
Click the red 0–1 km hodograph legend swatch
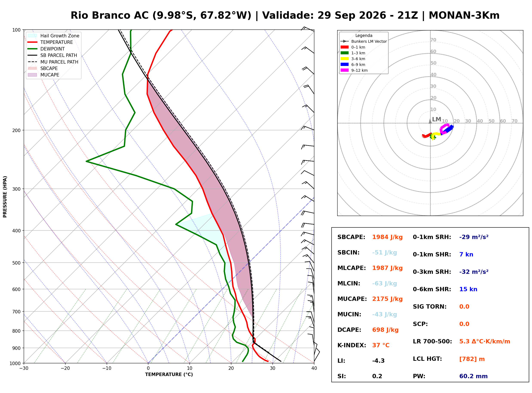(344, 47)
